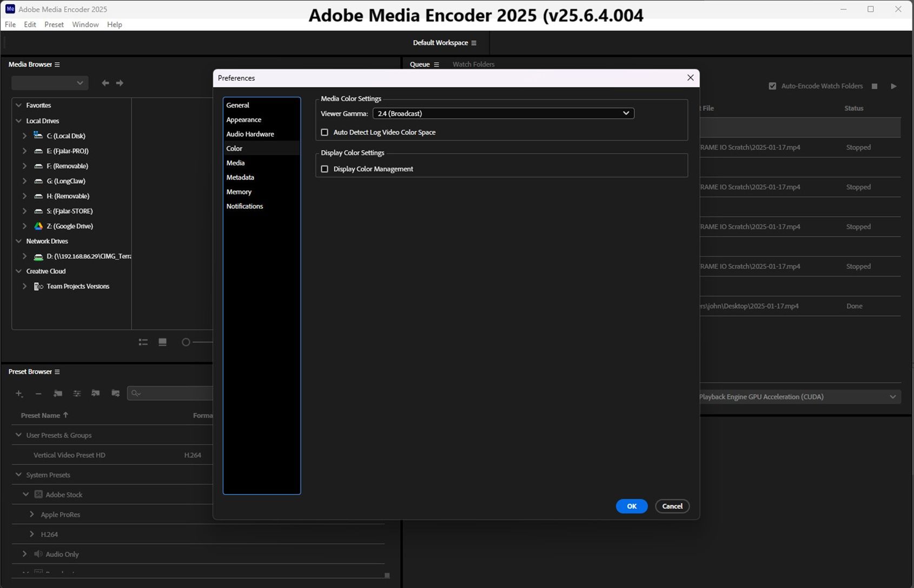The width and height of the screenshot is (914, 588).
Task: Switch Media Browser to thumbnail view
Action: tap(162, 342)
